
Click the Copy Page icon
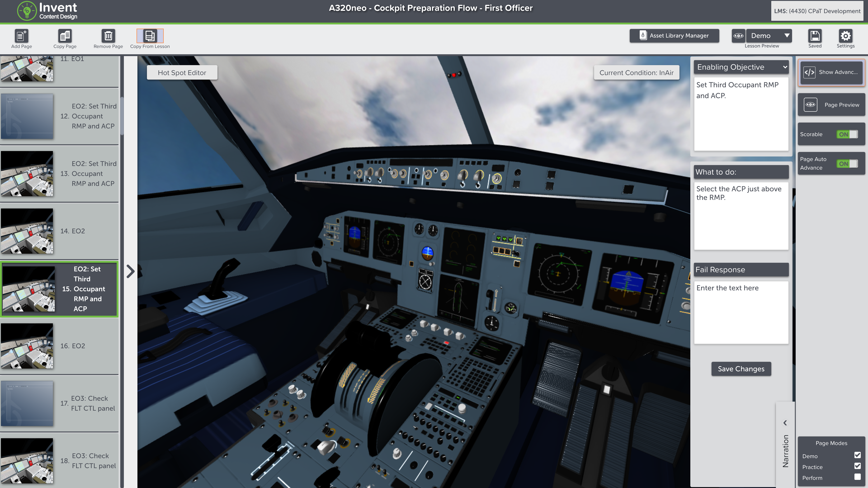[65, 36]
